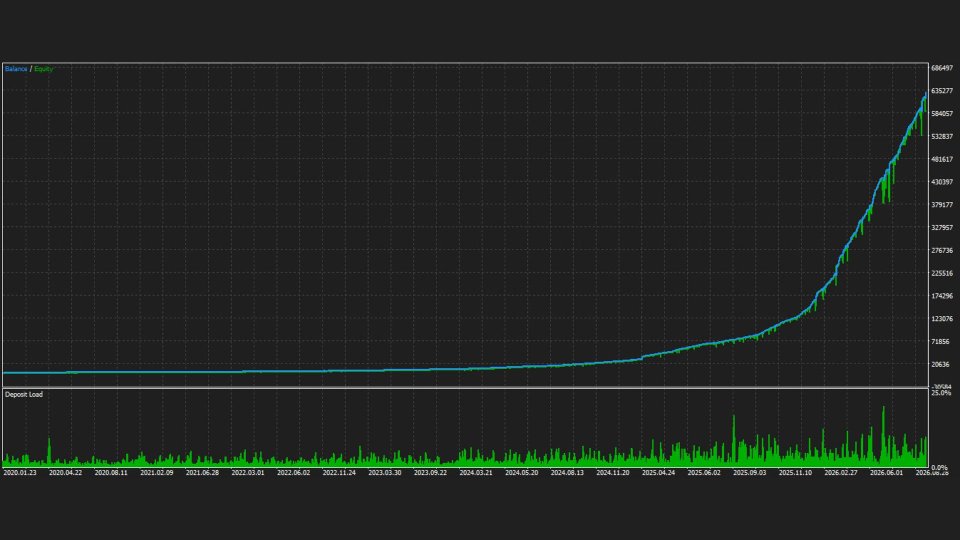This screenshot has height=540, width=960.
Task: Click the 2024.08.13 date label
Action: point(567,473)
